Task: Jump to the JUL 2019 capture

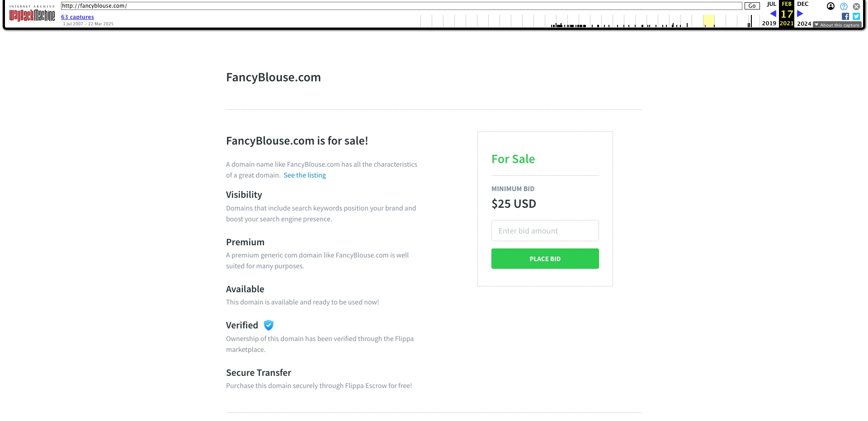Action: [770, 4]
